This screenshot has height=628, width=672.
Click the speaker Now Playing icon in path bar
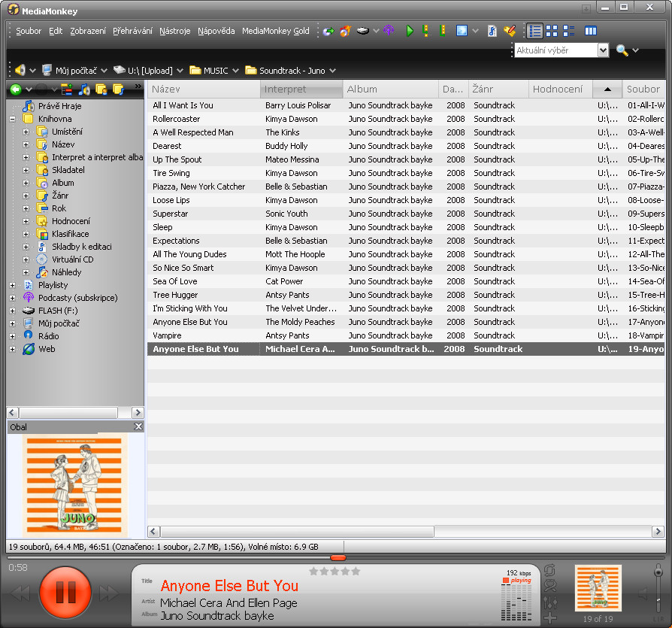pyautogui.click(x=20, y=70)
